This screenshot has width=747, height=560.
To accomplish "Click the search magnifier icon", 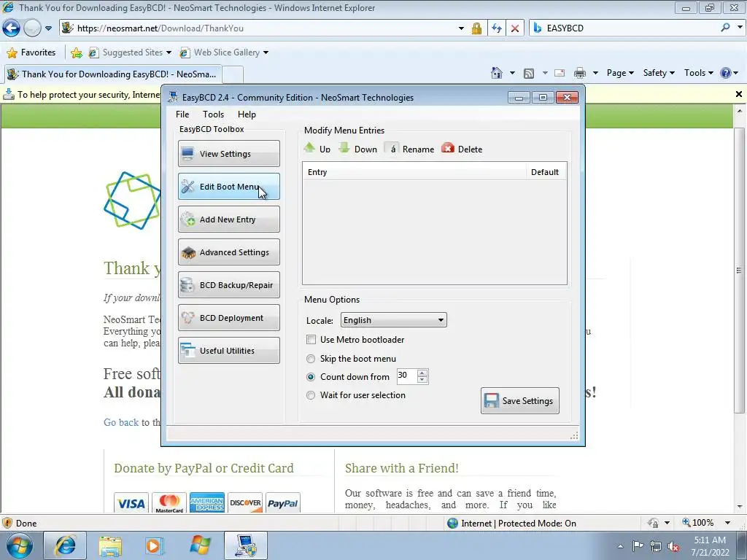I will pos(725,28).
